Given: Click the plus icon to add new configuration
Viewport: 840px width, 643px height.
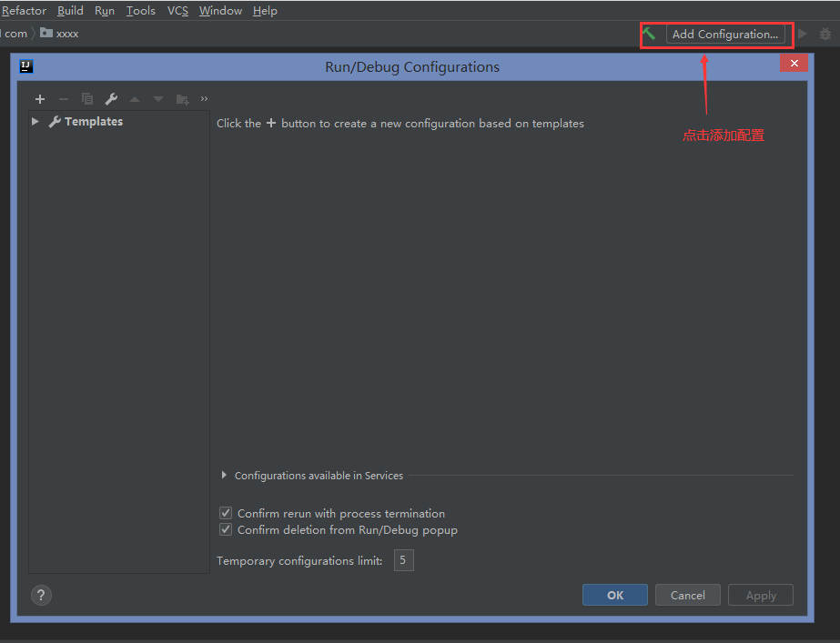Looking at the screenshot, I should pyautogui.click(x=40, y=99).
